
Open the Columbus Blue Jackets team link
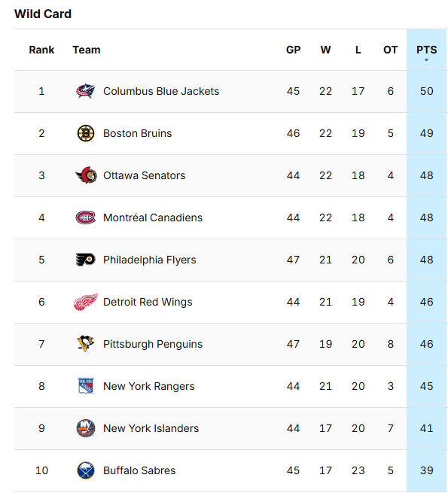pos(161,91)
